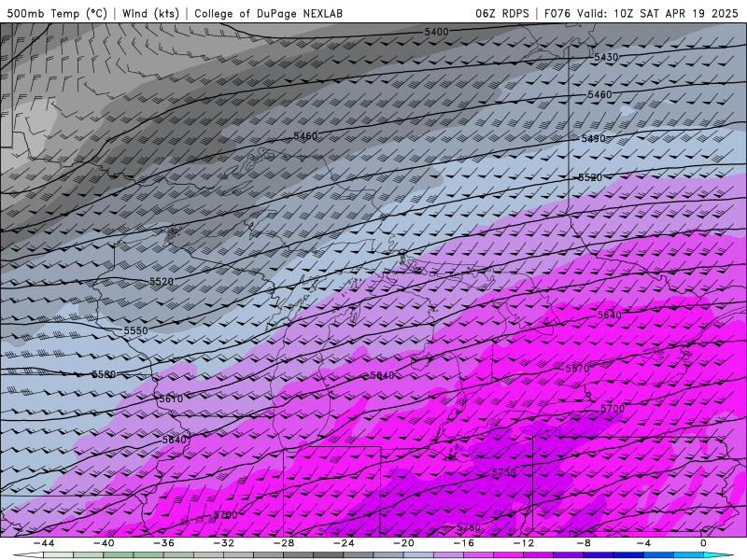This screenshot has height=560, width=747.
Task: Click the -24 temperature scale label
Action: tap(344, 543)
